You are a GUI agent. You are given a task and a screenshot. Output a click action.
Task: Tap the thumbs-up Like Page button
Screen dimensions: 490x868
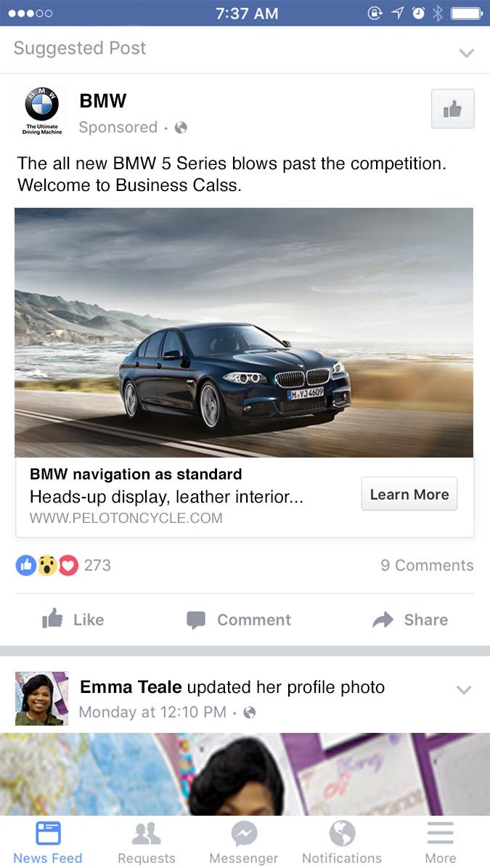452,109
